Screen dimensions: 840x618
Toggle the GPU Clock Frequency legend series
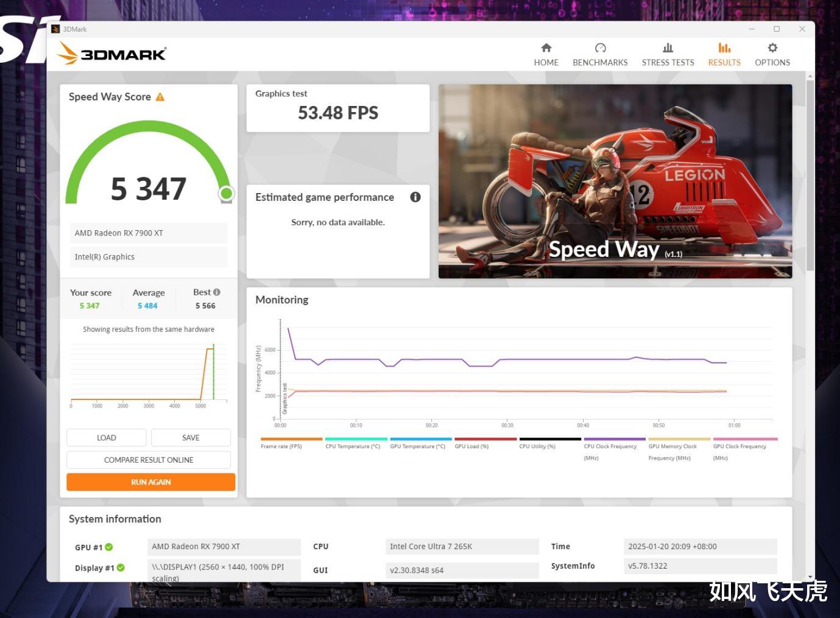[744, 449]
